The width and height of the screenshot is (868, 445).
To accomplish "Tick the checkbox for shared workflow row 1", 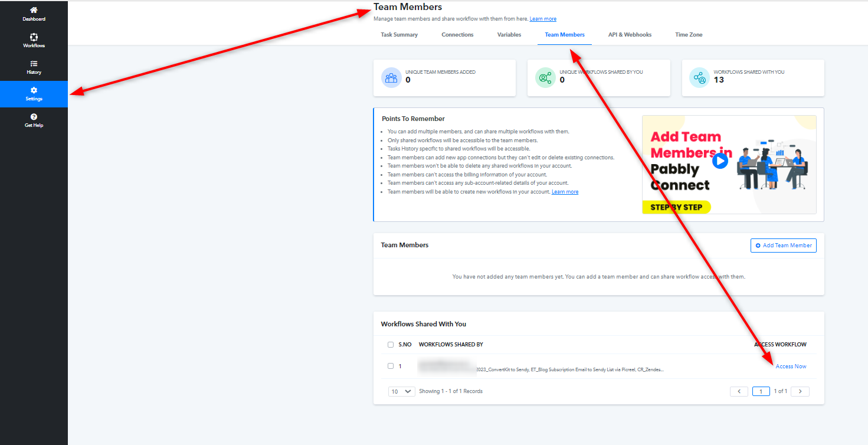I will click(391, 366).
